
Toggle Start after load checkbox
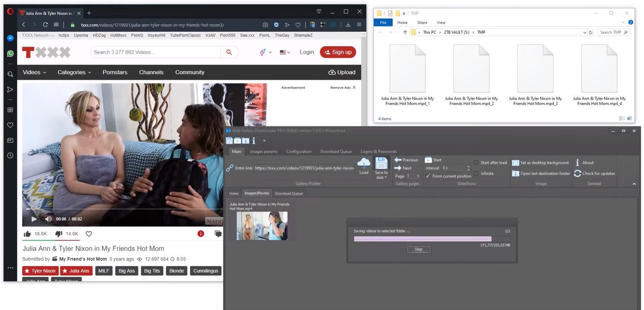pyautogui.click(x=477, y=163)
